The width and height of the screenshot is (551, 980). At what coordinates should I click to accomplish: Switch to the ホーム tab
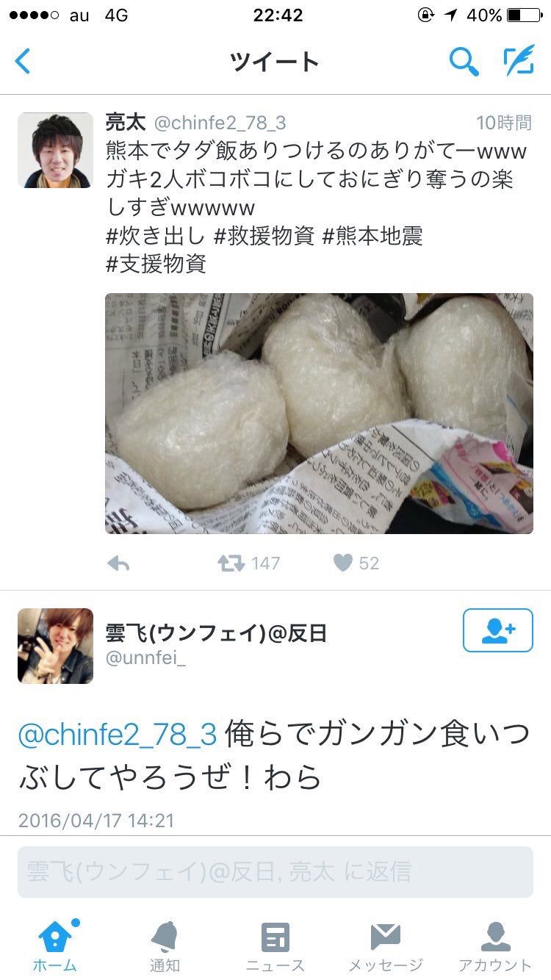coord(55,946)
